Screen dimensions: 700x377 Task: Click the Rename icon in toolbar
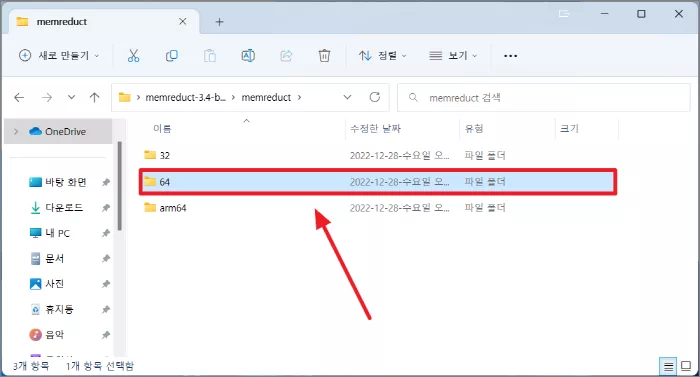point(248,56)
